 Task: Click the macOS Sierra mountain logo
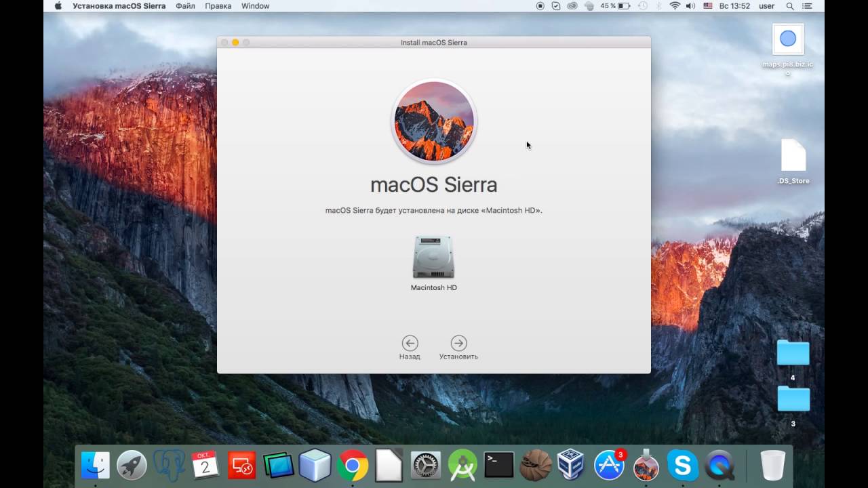pos(434,122)
